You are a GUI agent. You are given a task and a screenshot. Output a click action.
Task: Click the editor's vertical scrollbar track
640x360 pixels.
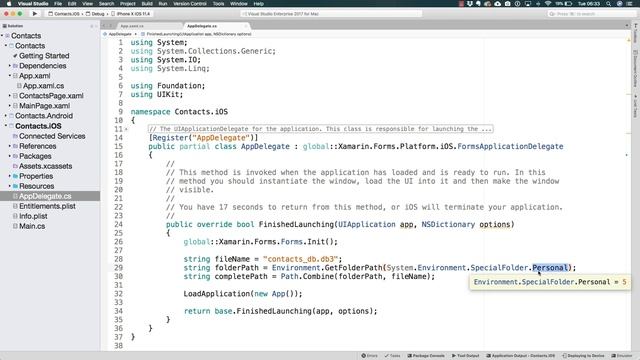click(628, 194)
